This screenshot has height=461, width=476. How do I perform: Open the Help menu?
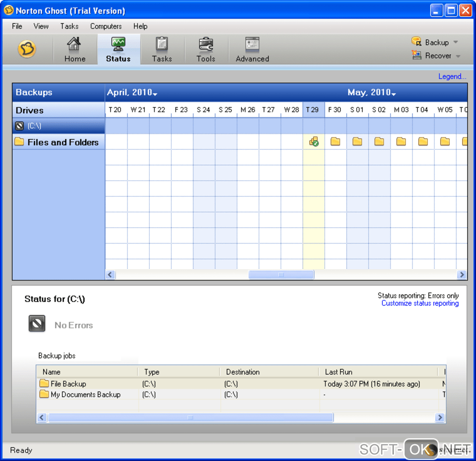[x=140, y=27]
